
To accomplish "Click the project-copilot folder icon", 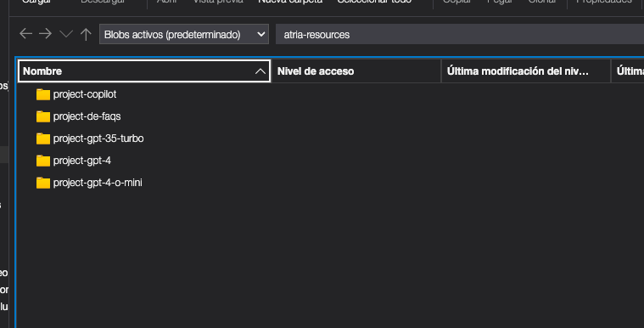I will click(43, 94).
